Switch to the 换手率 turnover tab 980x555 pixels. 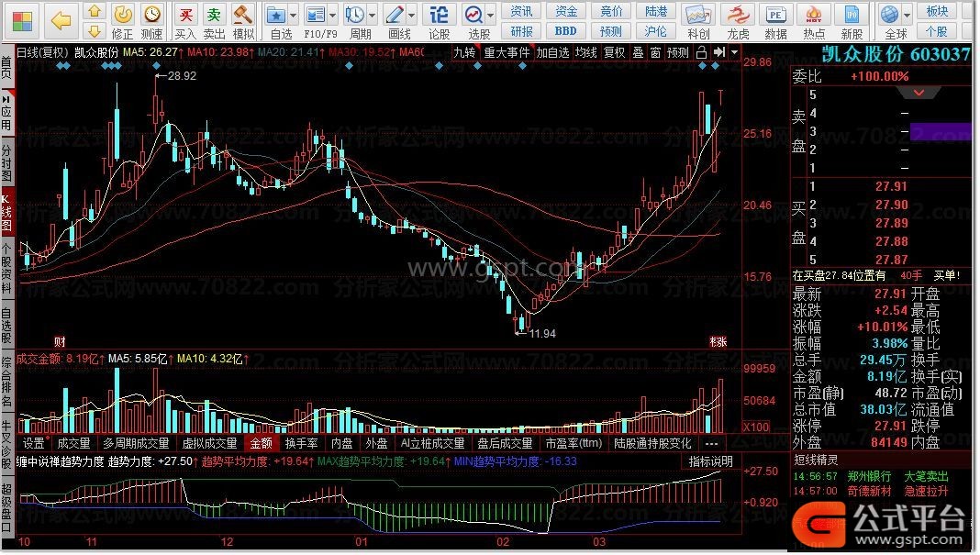point(301,444)
